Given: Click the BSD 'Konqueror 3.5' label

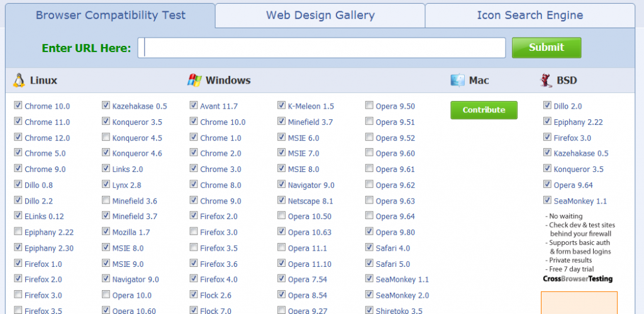Looking at the screenshot, I should click(579, 170).
